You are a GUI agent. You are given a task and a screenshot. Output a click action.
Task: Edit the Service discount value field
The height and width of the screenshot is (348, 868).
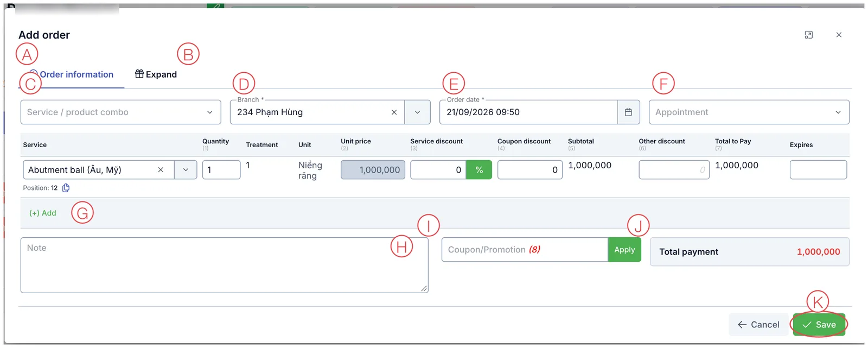(x=438, y=170)
